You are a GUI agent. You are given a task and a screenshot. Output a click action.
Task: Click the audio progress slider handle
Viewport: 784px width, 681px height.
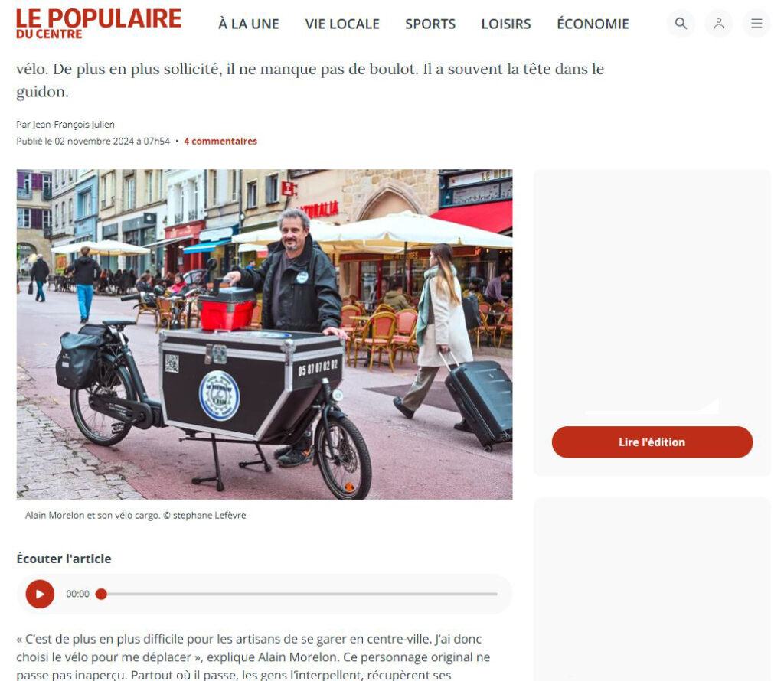(102, 594)
